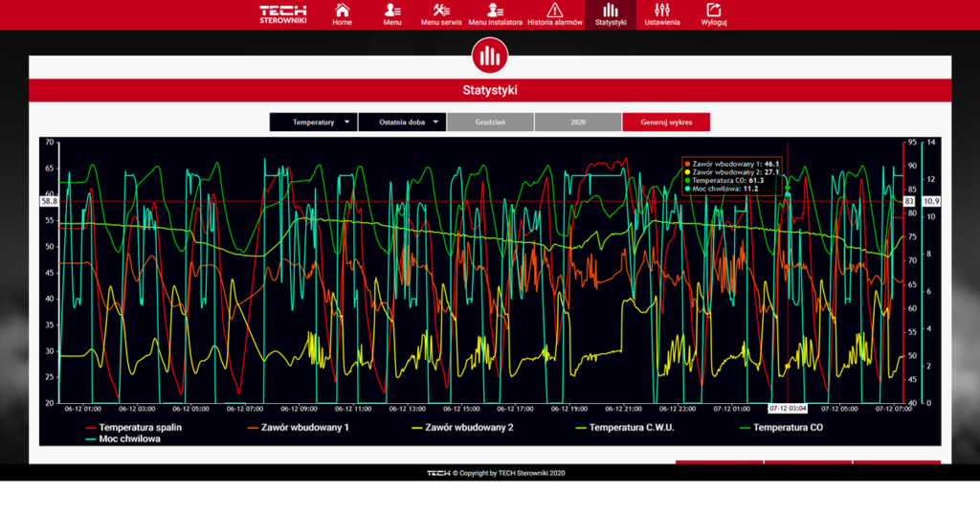This screenshot has height=515, width=980.
Task: Switch to the Statystyki tab
Action: click(610, 14)
